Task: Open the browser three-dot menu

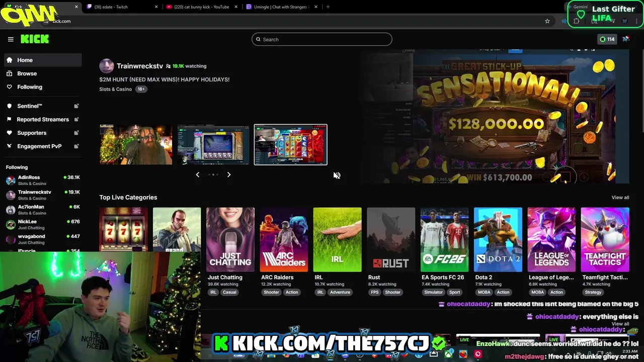Action: click(x=637, y=21)
